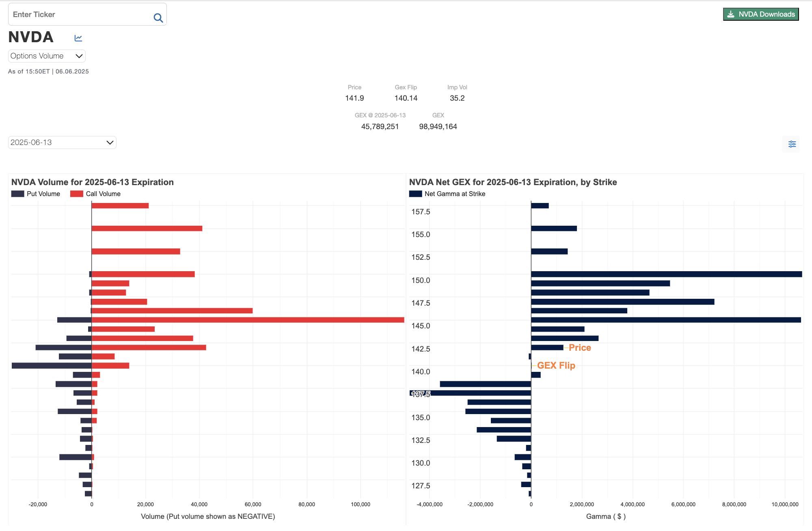This screenshot has width=812, height=531.
Task: Open chart settings via the sliders icon
Action: pos(792,144)
